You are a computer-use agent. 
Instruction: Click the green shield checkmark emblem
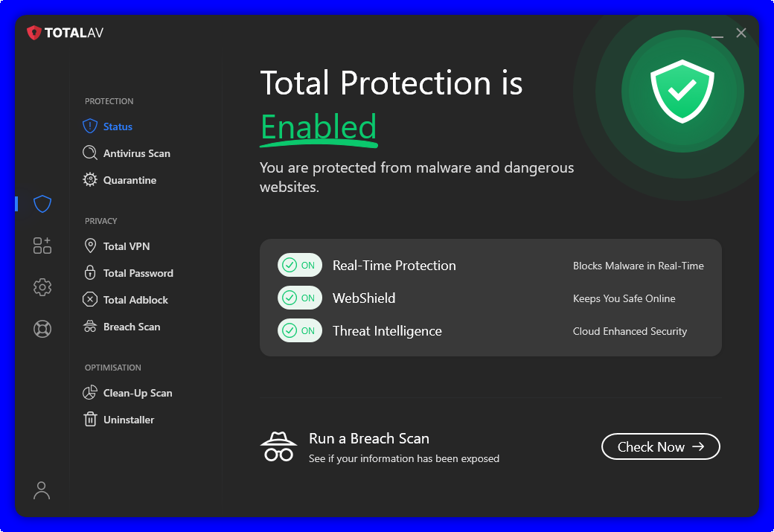(x=682, y=92)
